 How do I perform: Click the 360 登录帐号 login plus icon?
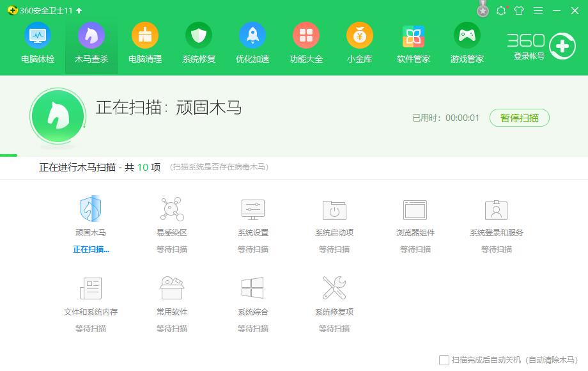tap(562, 46)
